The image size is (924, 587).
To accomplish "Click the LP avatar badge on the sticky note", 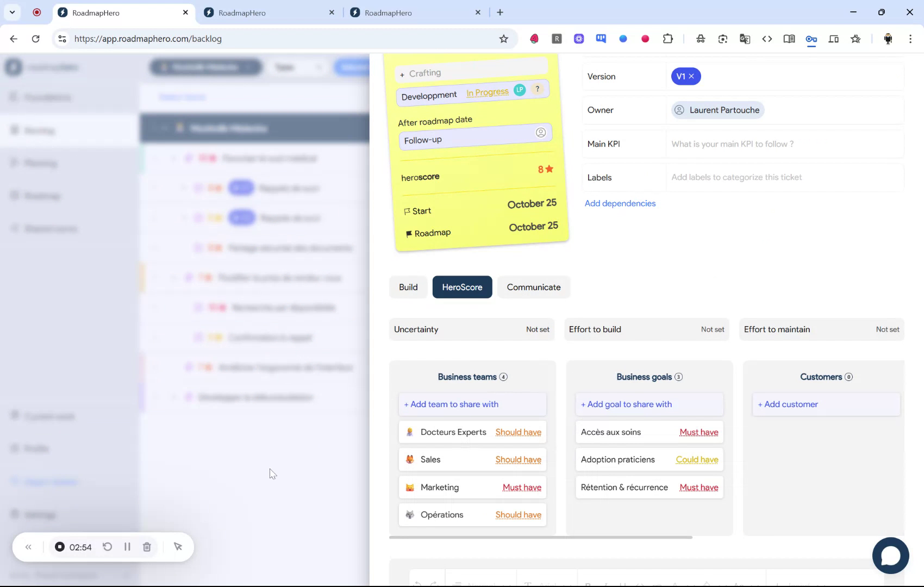I will point(520,90).
